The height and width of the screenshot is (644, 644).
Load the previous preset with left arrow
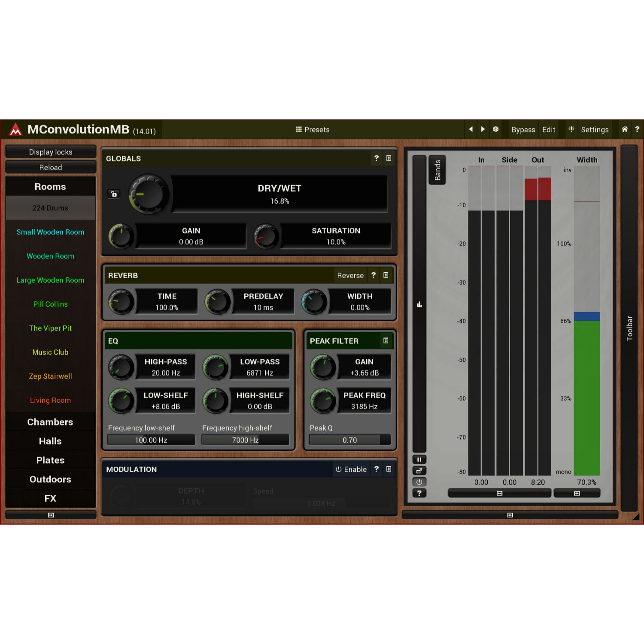[471, 129]
